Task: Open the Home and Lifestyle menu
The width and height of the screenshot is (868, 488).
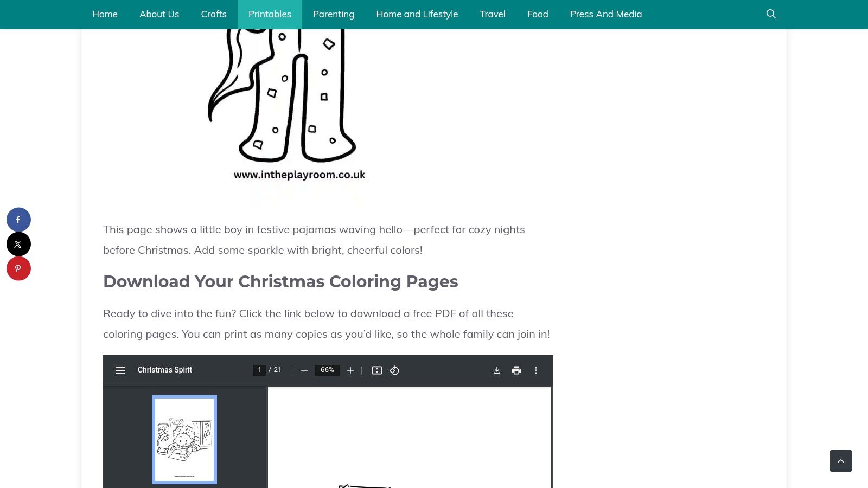Action: (x=417, y=14)
